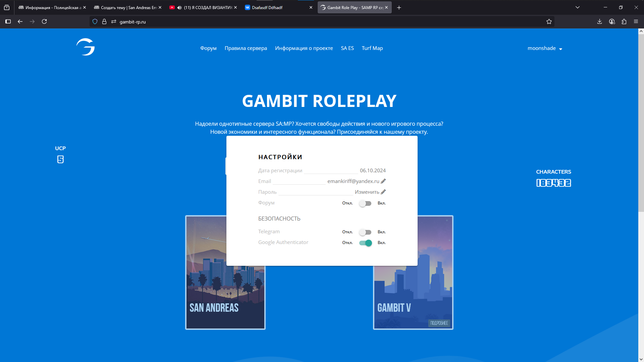The image size is (644, 362).
Task: List all open tabs dropdown
Action: [x=578, y=7]
